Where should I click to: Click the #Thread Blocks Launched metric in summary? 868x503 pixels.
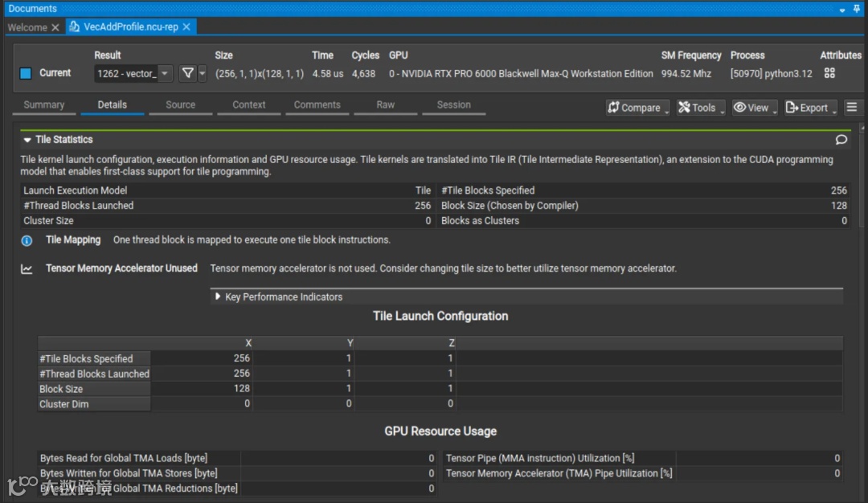227,205
